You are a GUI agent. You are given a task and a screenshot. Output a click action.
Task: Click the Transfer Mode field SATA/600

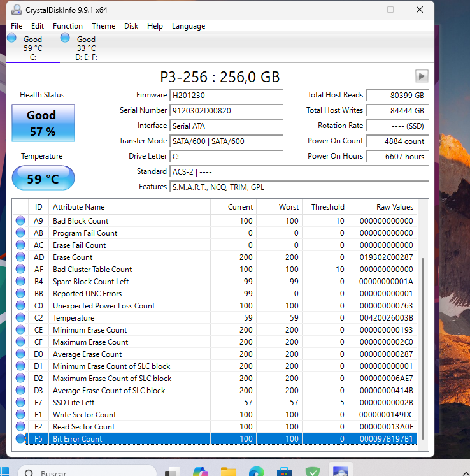click(226, 141)
